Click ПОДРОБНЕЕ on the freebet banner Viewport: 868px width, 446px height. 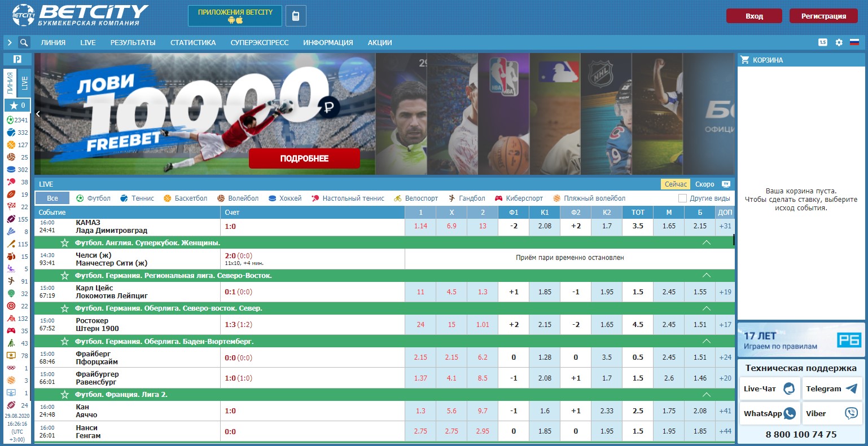pos(304,158)
